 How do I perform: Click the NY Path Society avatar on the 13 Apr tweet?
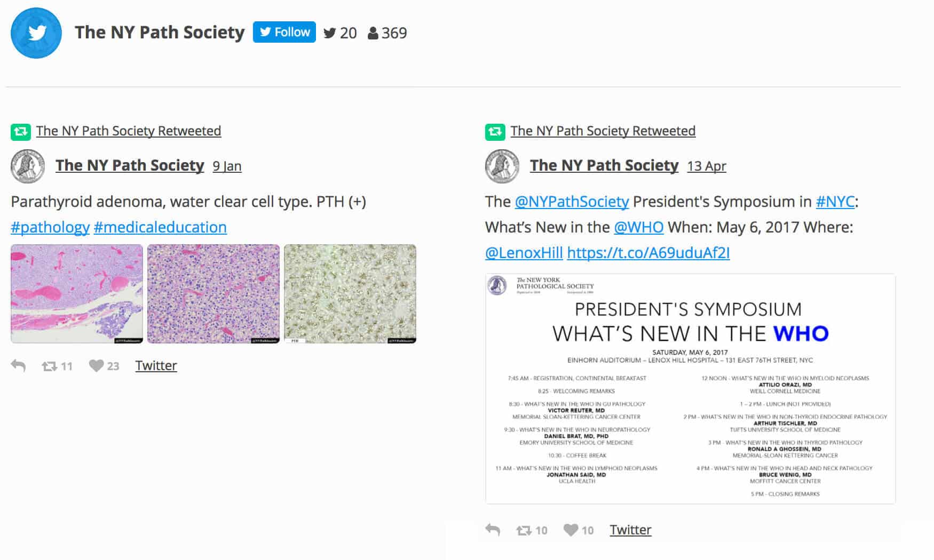pos(502,166)
